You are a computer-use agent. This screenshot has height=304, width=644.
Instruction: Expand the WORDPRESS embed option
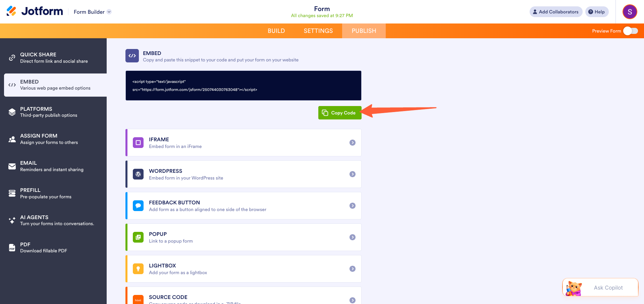pyautogui.click(x=353, y=174)
